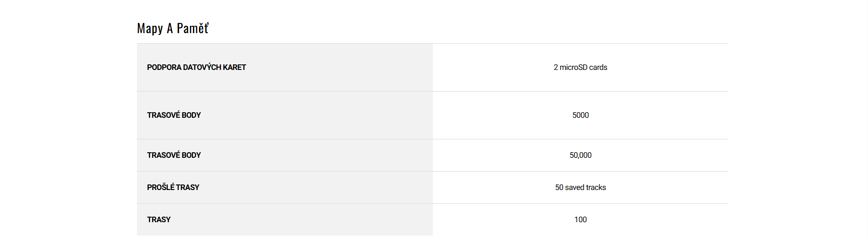Select the "2 microSD cards" value
The width and height of the screenshot is (868, 236).
[580, 68]
